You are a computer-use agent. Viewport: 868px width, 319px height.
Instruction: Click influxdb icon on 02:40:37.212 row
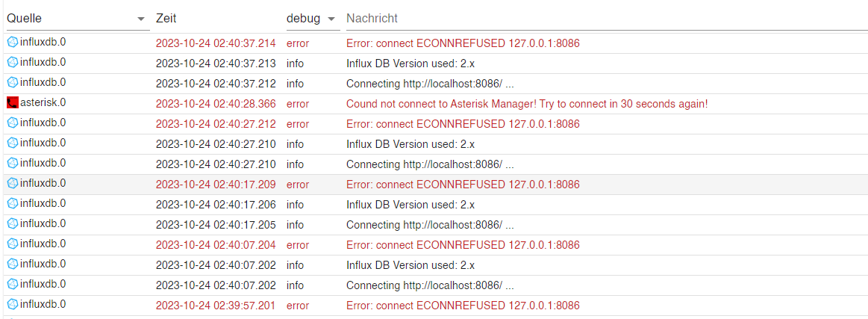click(x=12, y=82)
